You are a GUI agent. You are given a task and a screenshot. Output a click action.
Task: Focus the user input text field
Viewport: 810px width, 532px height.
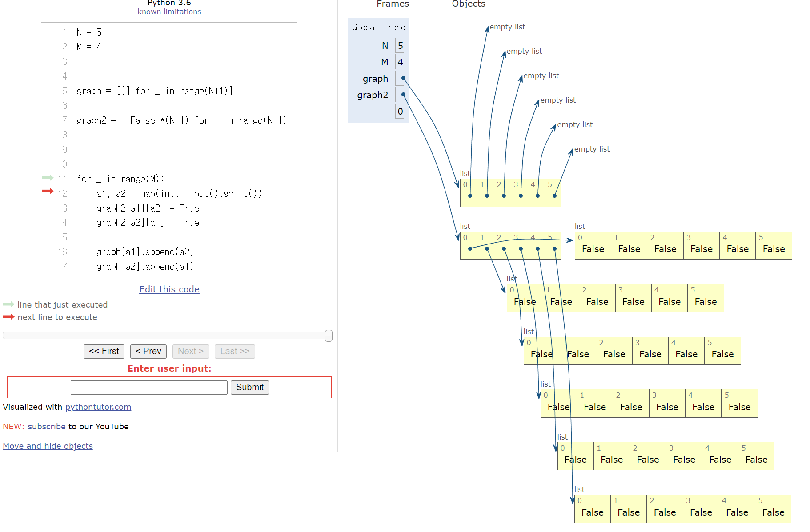coord(148,387)
